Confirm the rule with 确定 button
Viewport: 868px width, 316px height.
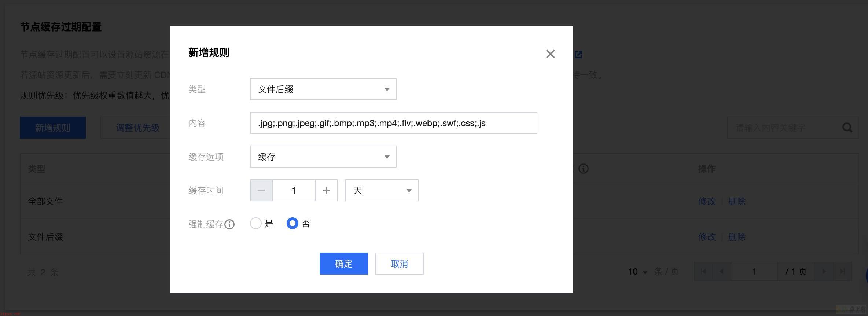(x=343, y=264)
